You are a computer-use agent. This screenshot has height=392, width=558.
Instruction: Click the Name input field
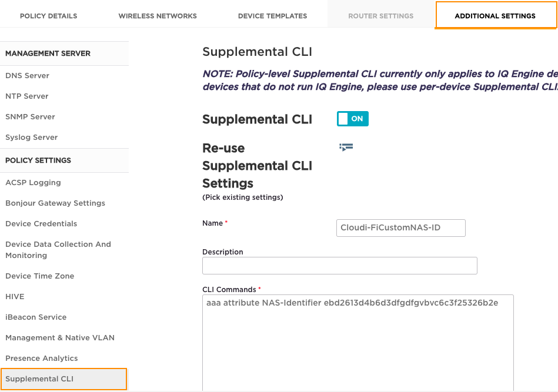click(400, 228)
